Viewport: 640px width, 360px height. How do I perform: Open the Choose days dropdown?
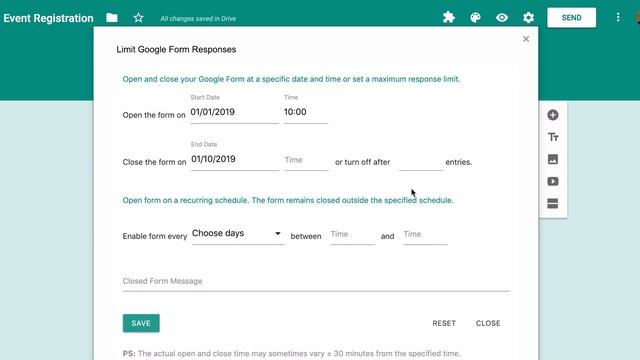click(238, 234)
